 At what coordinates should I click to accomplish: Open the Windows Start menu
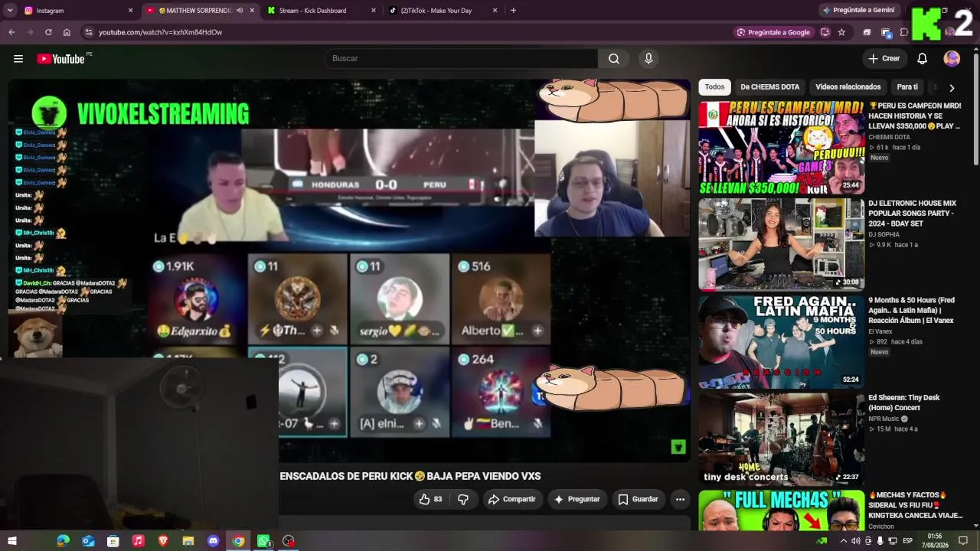(x=12, y=541)
